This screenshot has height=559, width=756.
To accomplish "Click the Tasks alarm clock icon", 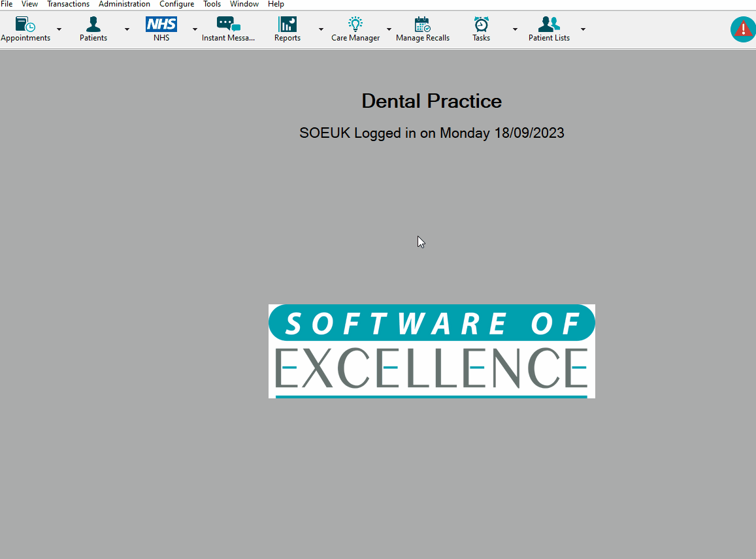I will click(x=481, y=25).
